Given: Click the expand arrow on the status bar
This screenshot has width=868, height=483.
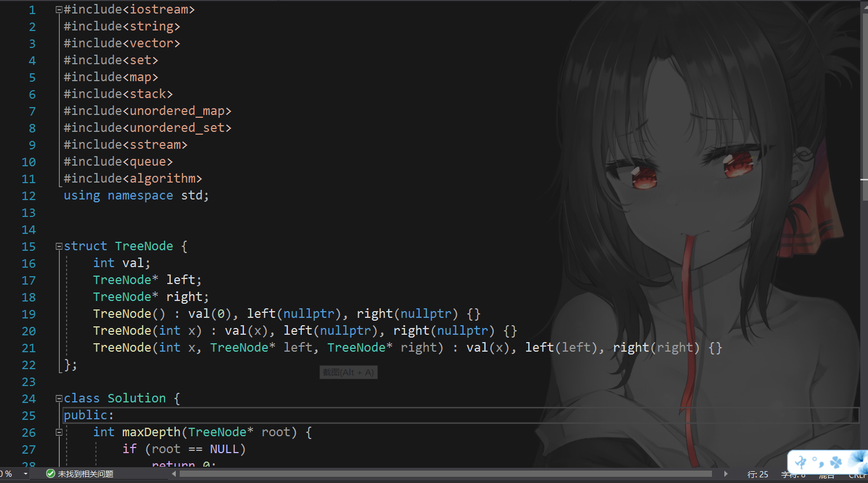Looking at the screenshot, I should coord(727,473).
